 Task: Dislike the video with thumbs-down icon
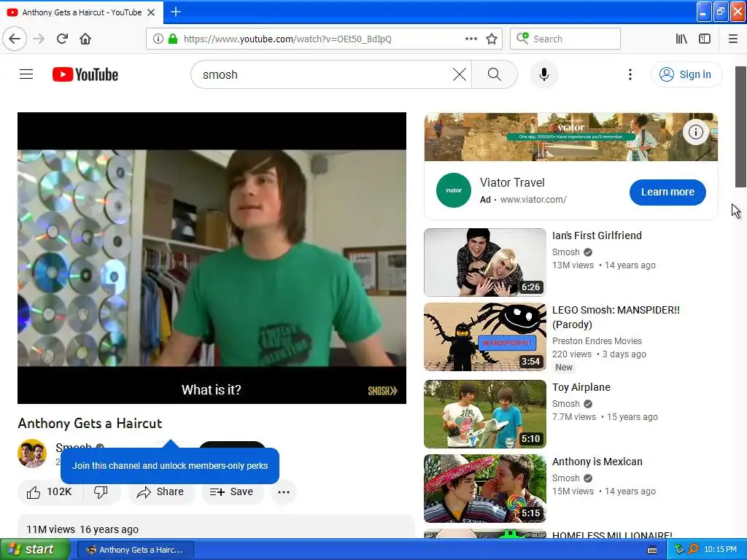point(101,492)
